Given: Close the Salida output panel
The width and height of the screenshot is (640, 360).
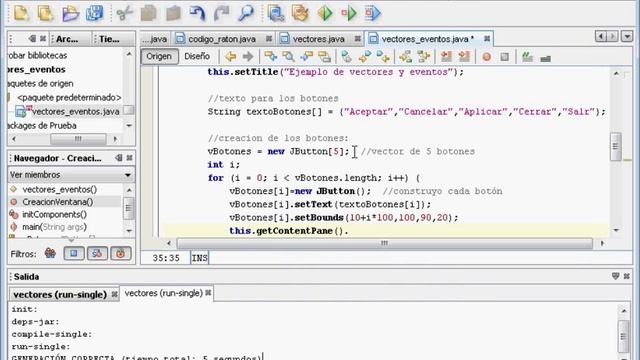Looking at the screenshot, I should 627,276.
